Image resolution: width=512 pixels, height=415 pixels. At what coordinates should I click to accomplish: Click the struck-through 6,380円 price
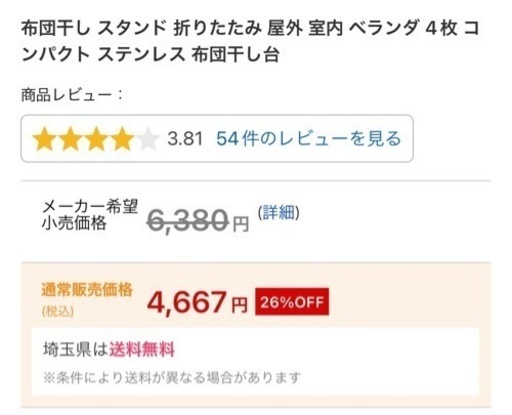198,220
